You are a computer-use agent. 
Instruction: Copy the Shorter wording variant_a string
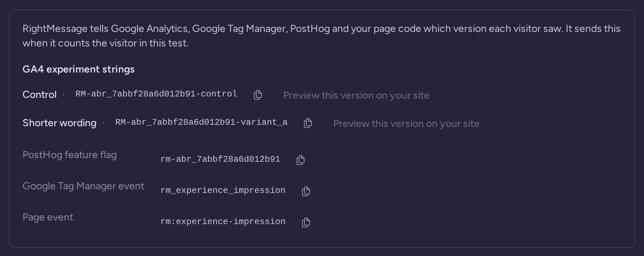[308, 123]
